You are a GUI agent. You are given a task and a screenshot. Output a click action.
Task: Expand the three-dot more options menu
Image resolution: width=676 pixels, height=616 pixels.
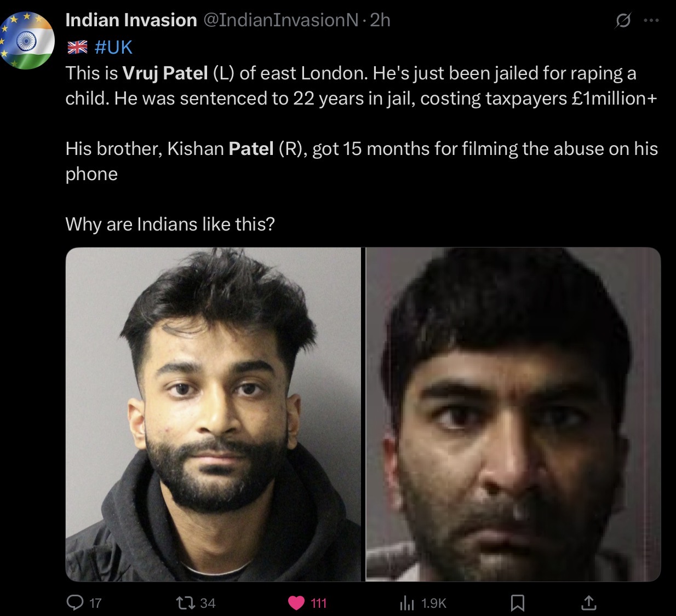[651, 21]
